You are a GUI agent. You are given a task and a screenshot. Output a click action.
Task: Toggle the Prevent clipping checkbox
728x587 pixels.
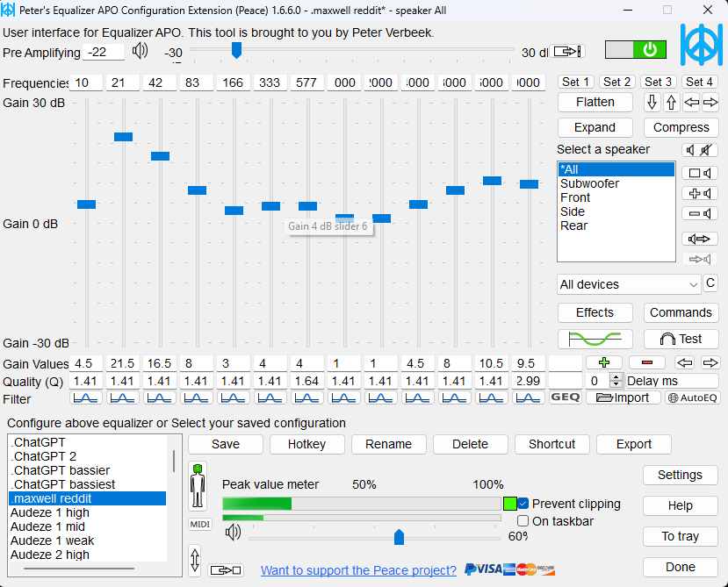pos(523,504)
